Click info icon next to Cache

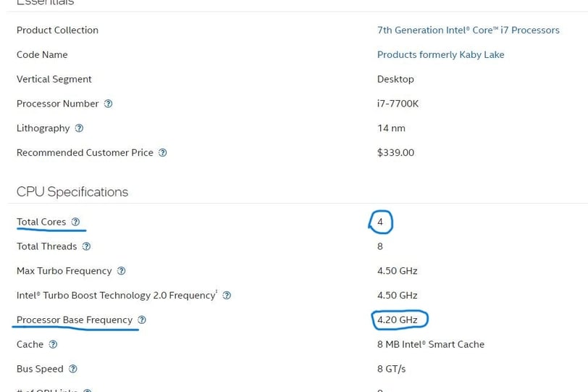click(53, 344)
